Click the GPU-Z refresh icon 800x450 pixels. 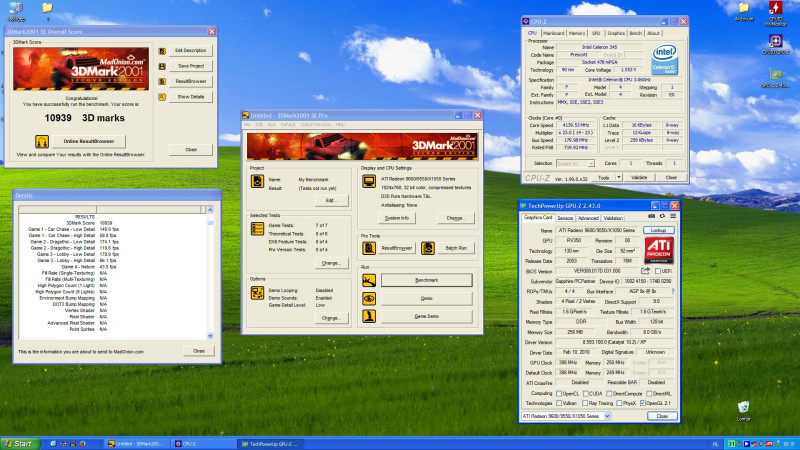(x=662, y=216)
